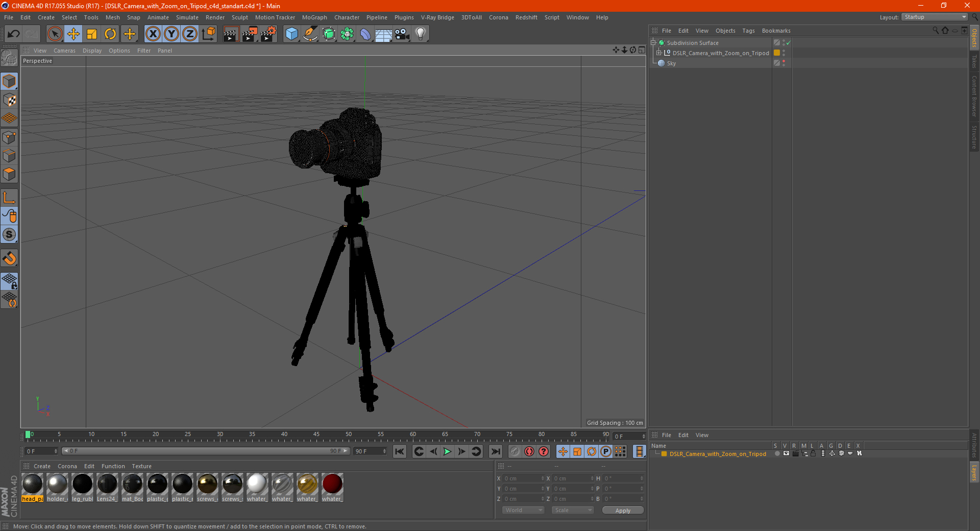Add a Camera object
Image resolution: width=980 pixels, height=531 pixels.
click(402, 34)
